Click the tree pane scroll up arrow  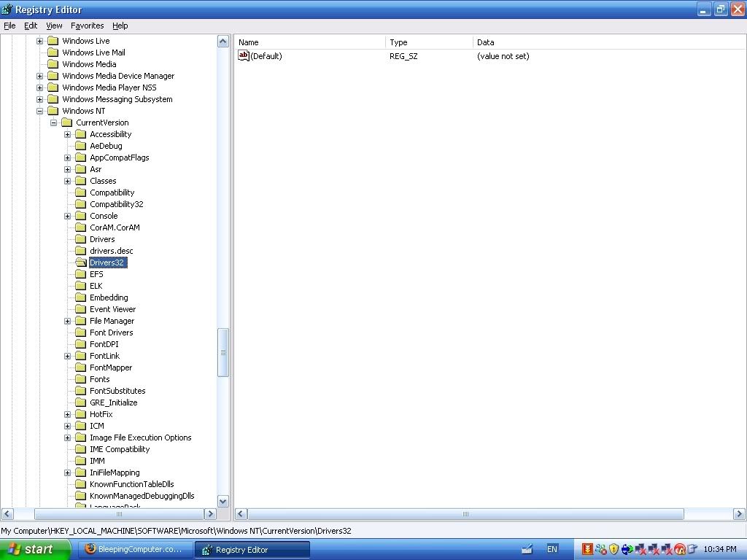223,42
